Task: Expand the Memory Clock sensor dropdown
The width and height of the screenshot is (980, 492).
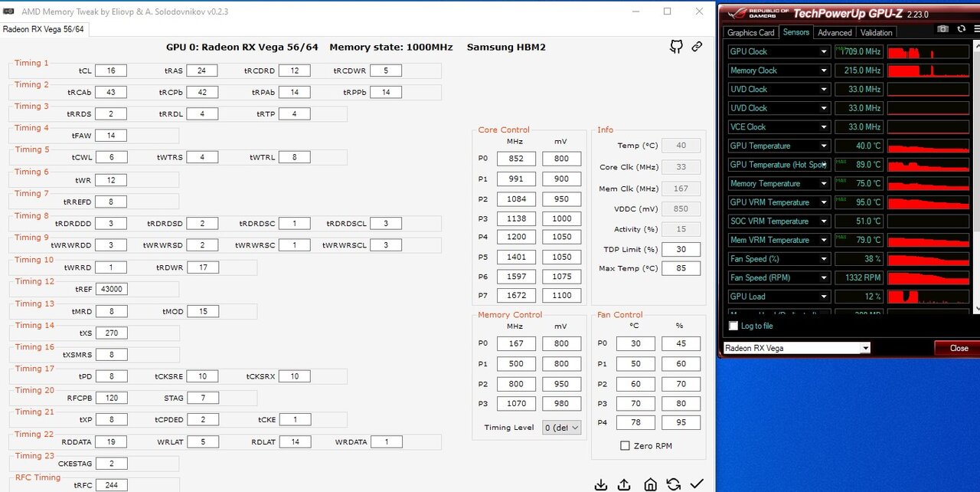Action: coord(824,71)
